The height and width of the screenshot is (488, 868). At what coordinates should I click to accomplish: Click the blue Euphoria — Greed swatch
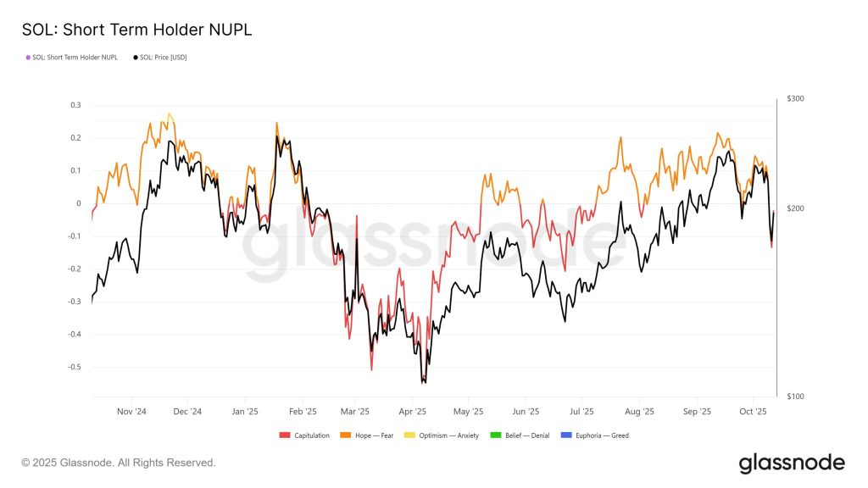(567, 435)
